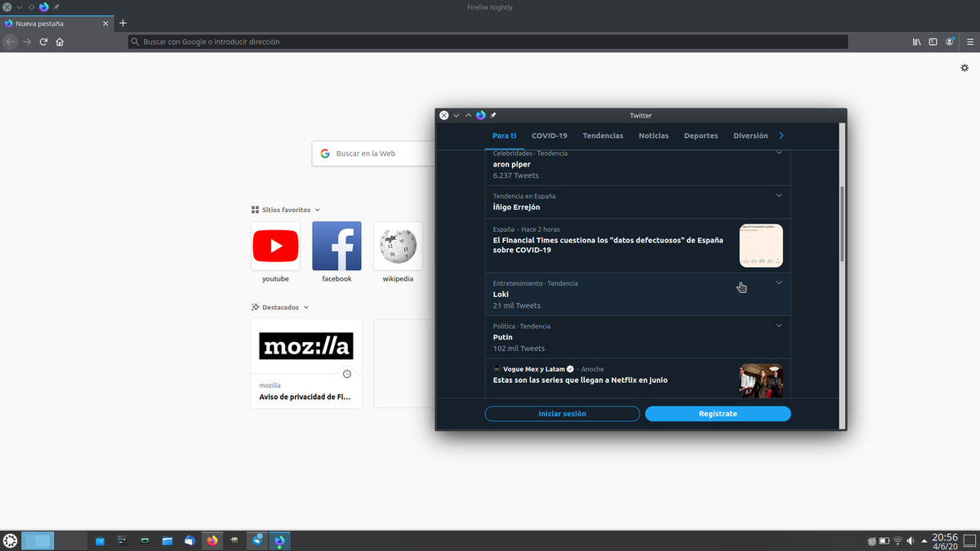
Task: Expand options for Loki trend
Action: point(779,283)
